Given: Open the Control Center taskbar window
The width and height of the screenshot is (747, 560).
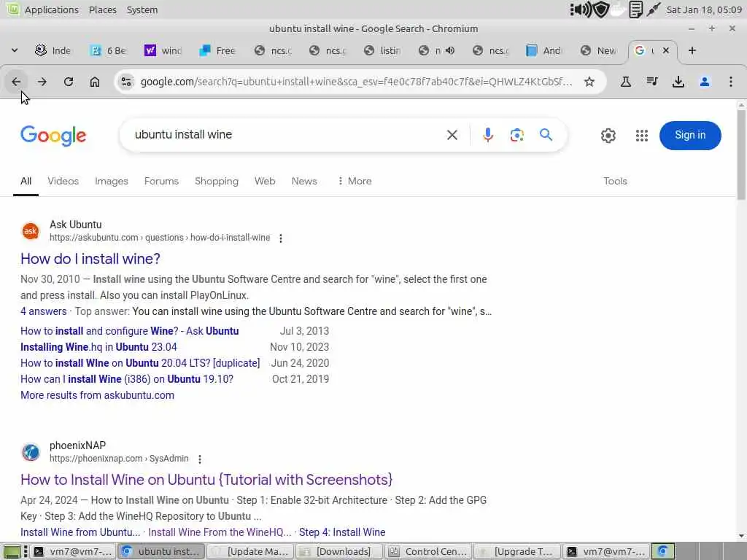Looking at the screenshot, I should click(x=427, y=551).
